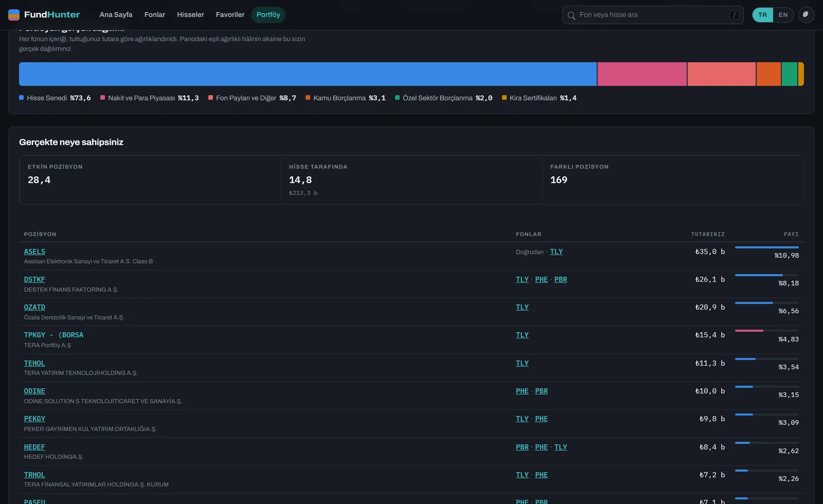Click the FundHunter brand name

tap(52, 15)
